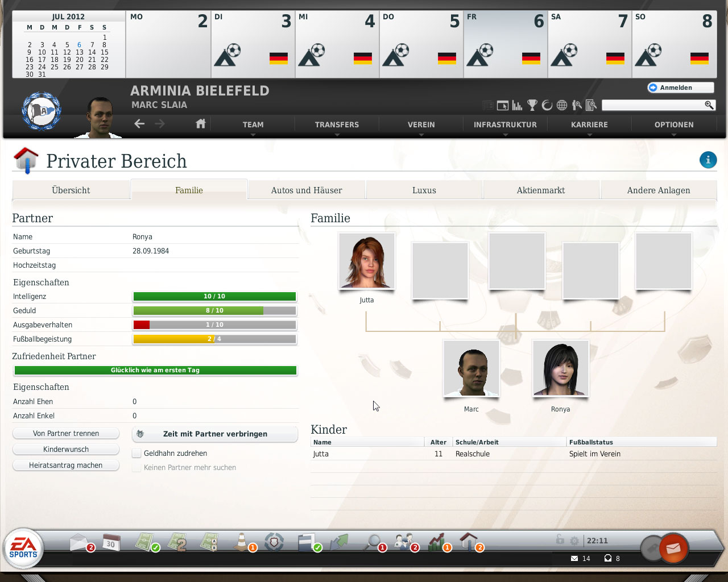Click Heiratsantrag machen button

[66, 465]
